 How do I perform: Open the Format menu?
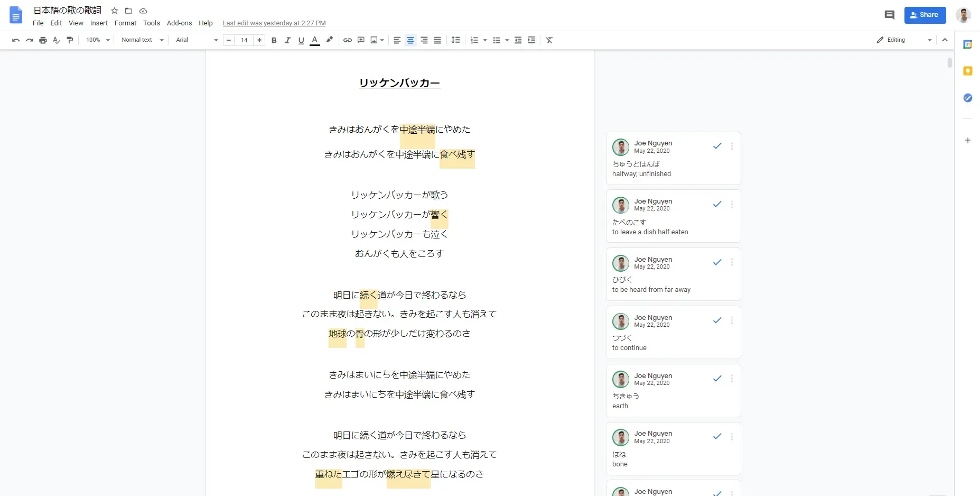(x=125, y=23)
